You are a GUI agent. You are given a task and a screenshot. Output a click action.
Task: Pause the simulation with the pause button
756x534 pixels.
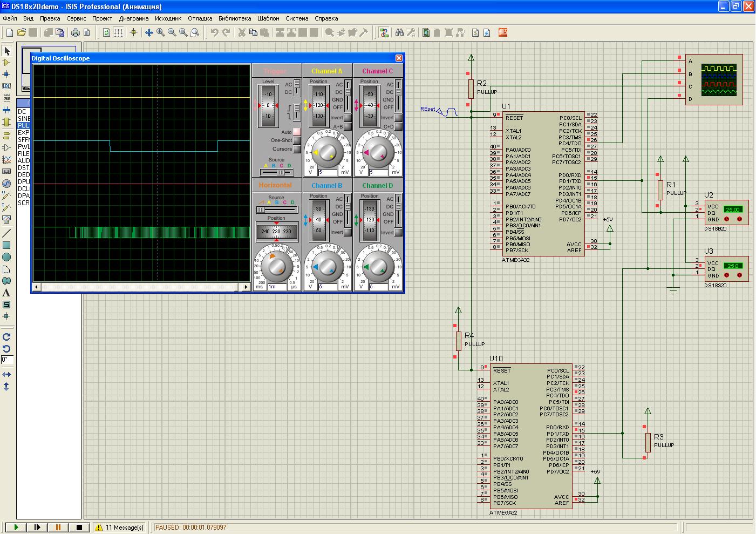pyautogui.click(x=58, y=527)
